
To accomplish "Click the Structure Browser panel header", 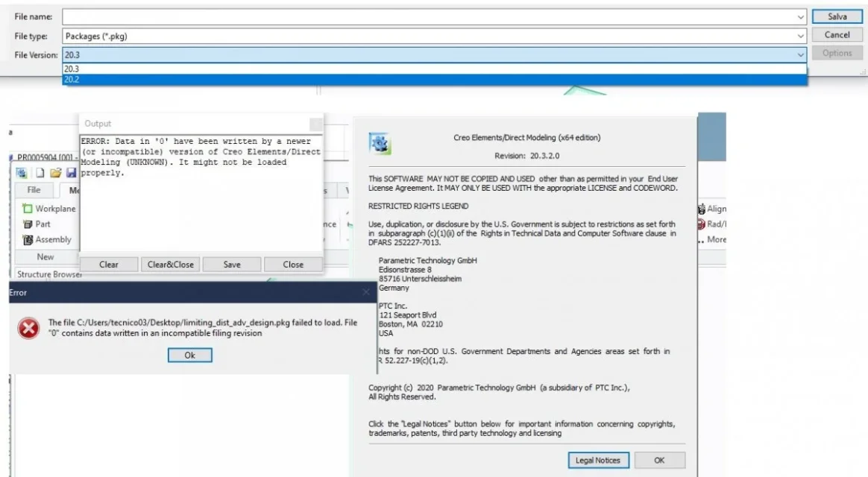I will [49, 274].
